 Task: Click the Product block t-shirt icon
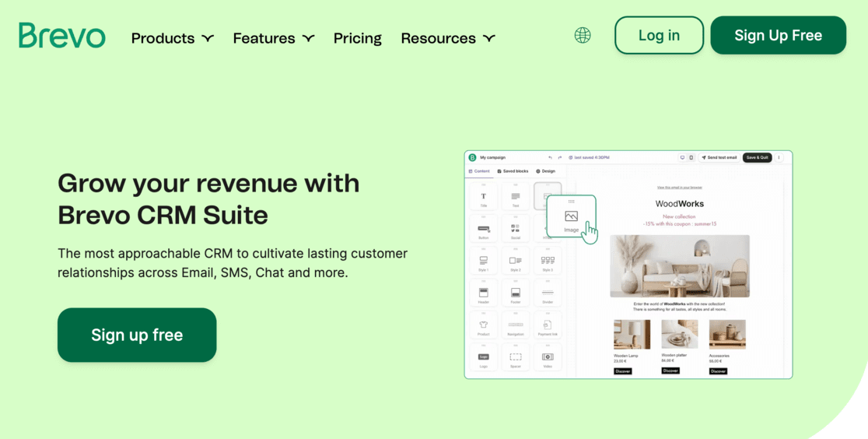tap(483, 325)
